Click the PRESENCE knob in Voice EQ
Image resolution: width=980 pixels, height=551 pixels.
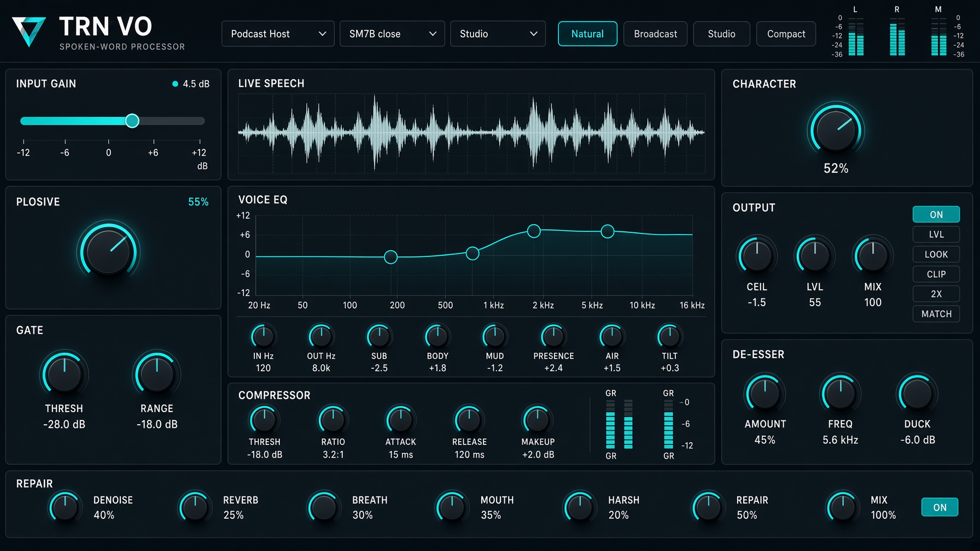[553, 336]
